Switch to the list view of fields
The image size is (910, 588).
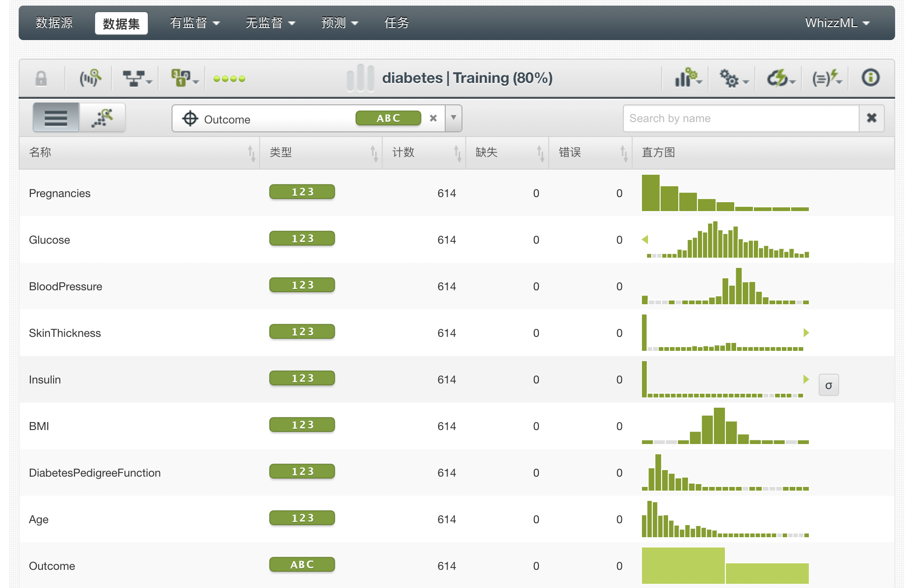click(55, 117)
